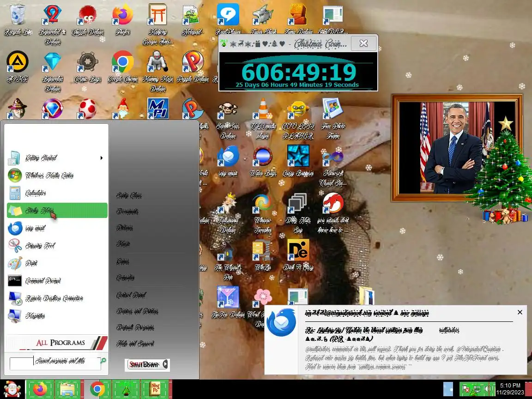This screenshot has height=399, width=532.
Task: Open the Thunderbird notification message subject
Action: coord(364,334)
